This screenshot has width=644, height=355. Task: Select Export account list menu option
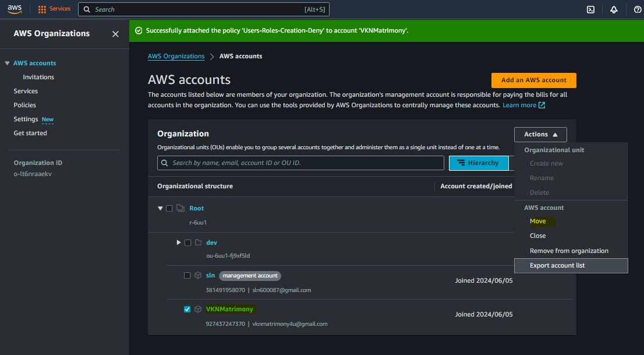[x=557, y=266]
